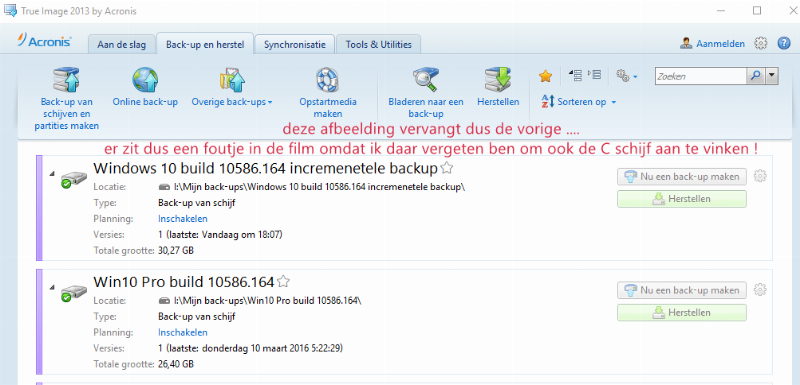Viewport: 800px width, 385px height.
Task: Open the Tools & Utilities tab
Action: pos(379,44)
